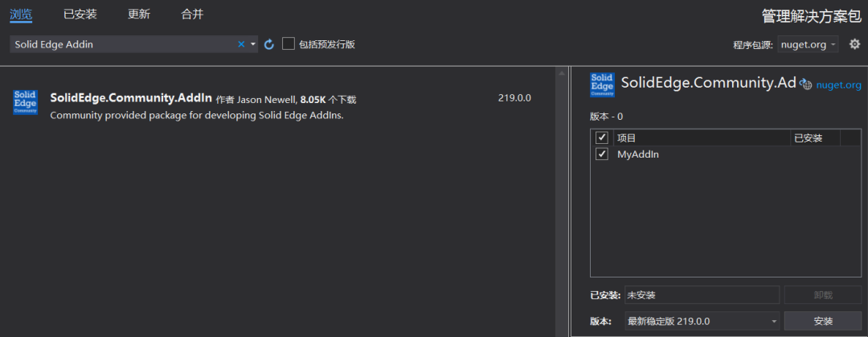Click the Solid Edge logo in the details pane

(x=602, y=84)
